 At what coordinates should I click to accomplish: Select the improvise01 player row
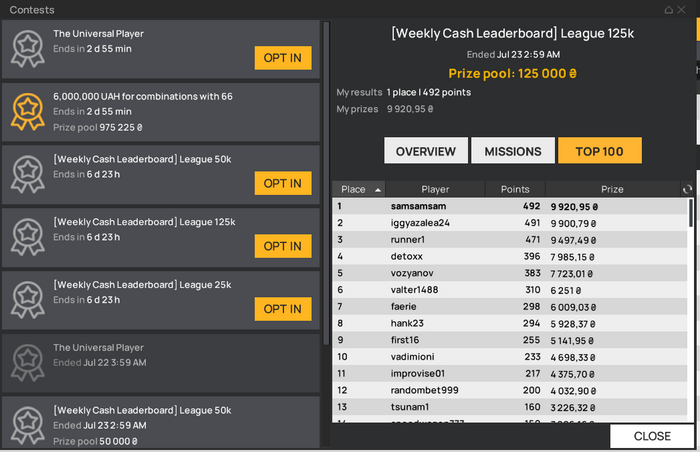pos(510,374)
